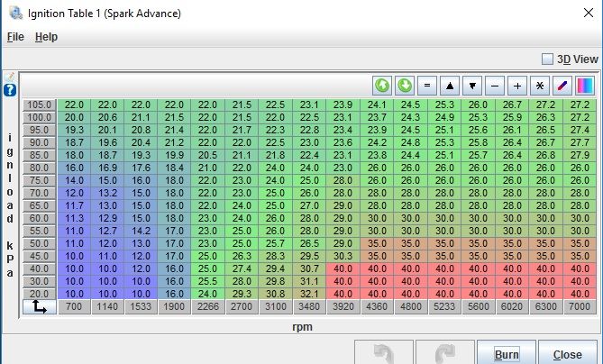603x364 pixels.
Task: Select the 700 rpm axis cell
Action: point(74,306)
